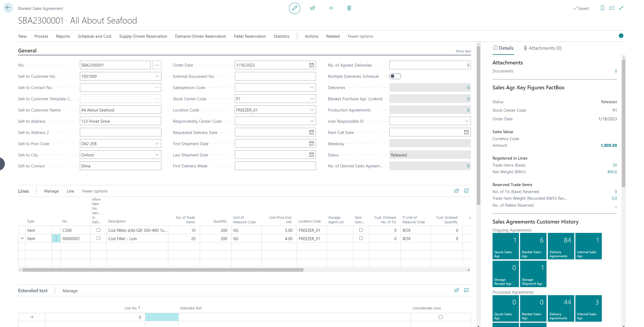The height and width of the screenshot is (327, 644).
Task: Click the trash delete icon
Action: (x=349, y=8)
